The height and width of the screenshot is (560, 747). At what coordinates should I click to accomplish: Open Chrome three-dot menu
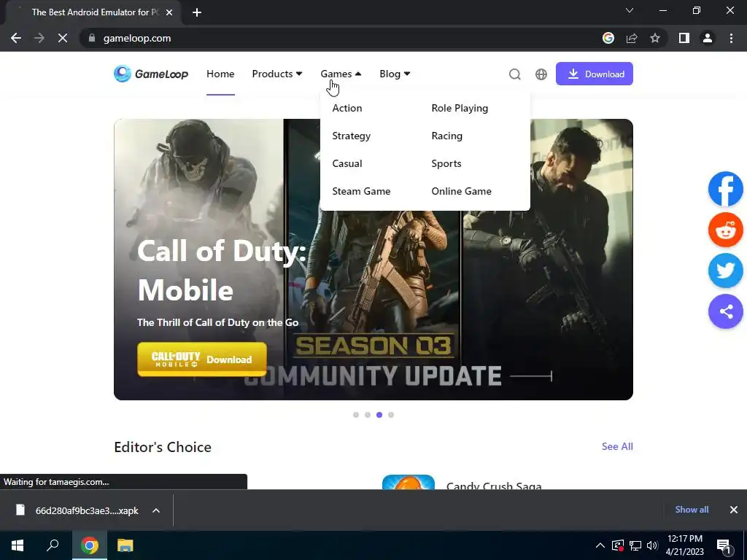[x=731, y=38]
